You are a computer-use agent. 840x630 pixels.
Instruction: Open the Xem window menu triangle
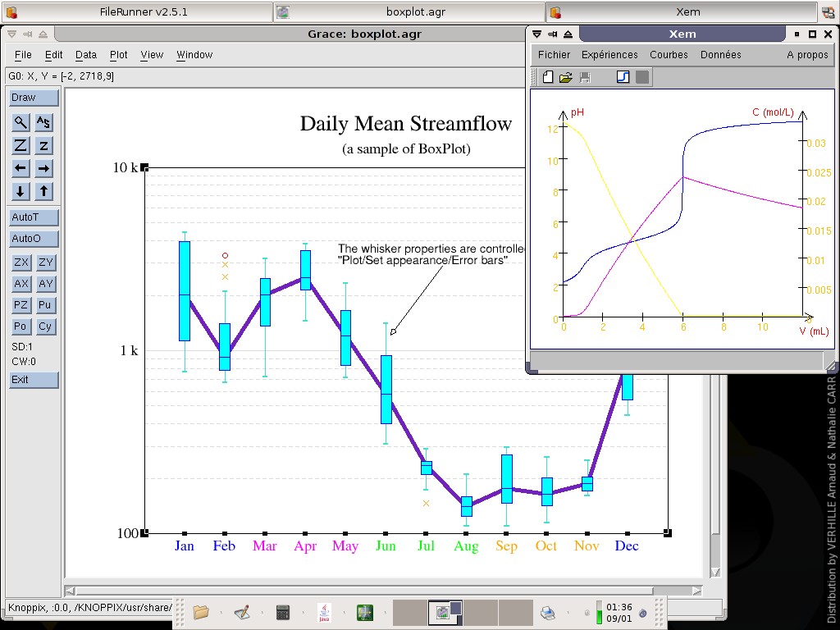coord(536,34)
